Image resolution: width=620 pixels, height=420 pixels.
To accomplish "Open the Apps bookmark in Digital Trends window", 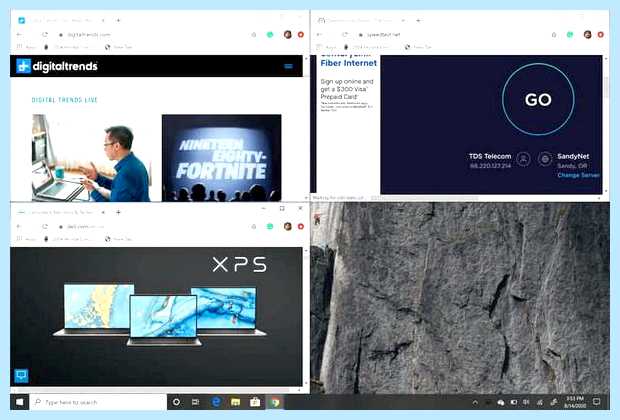I will pyautogui.click(x=27, y=47).
